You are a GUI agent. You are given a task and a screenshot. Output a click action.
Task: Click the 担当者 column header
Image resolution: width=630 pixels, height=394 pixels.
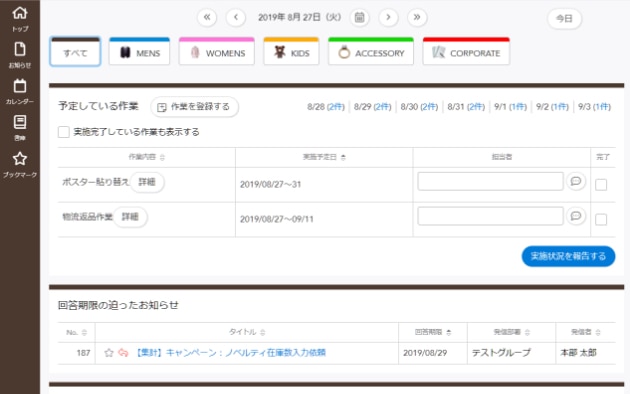502,157
